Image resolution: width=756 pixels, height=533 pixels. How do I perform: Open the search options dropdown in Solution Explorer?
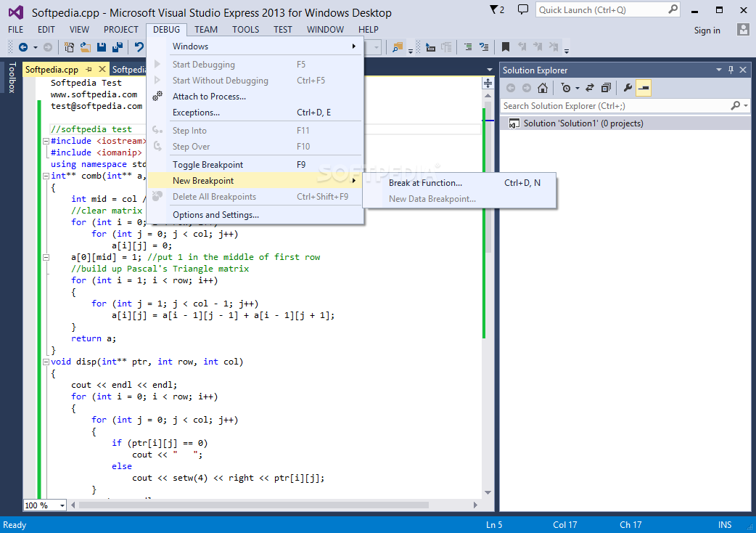pyautogui.click(x=746, y=105)
